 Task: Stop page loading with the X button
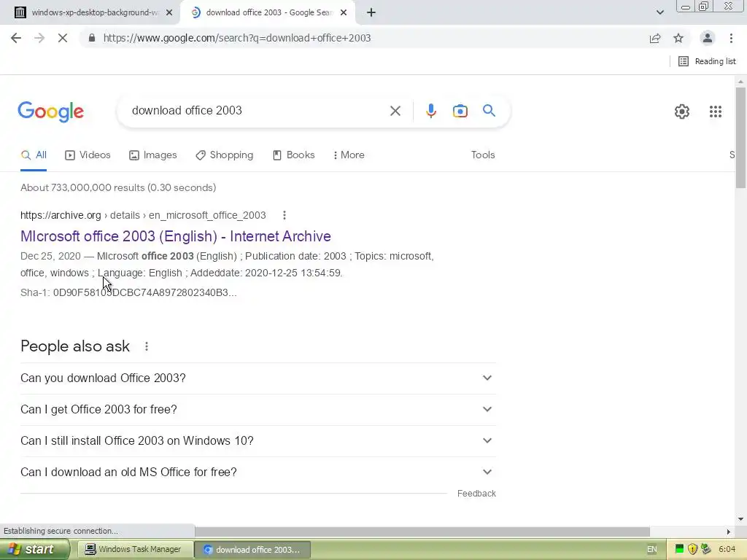pyautogui.click(x=63, y=38)
